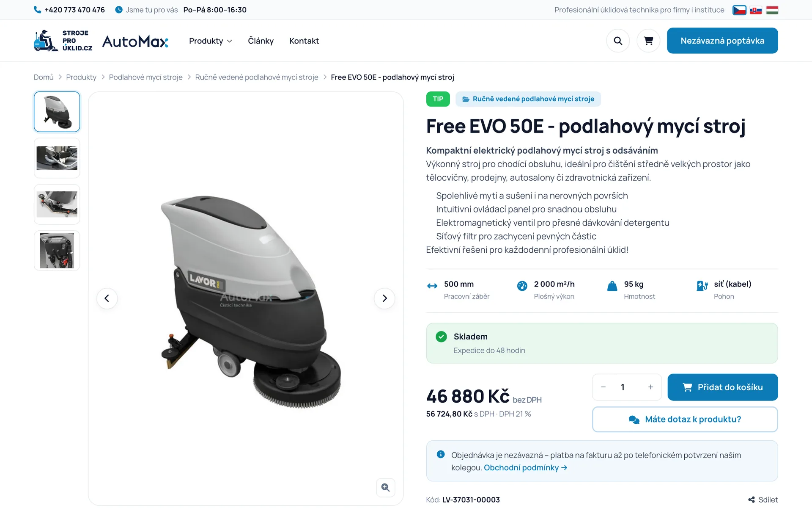Click the 46 880 Kč price

pos(468,396)
